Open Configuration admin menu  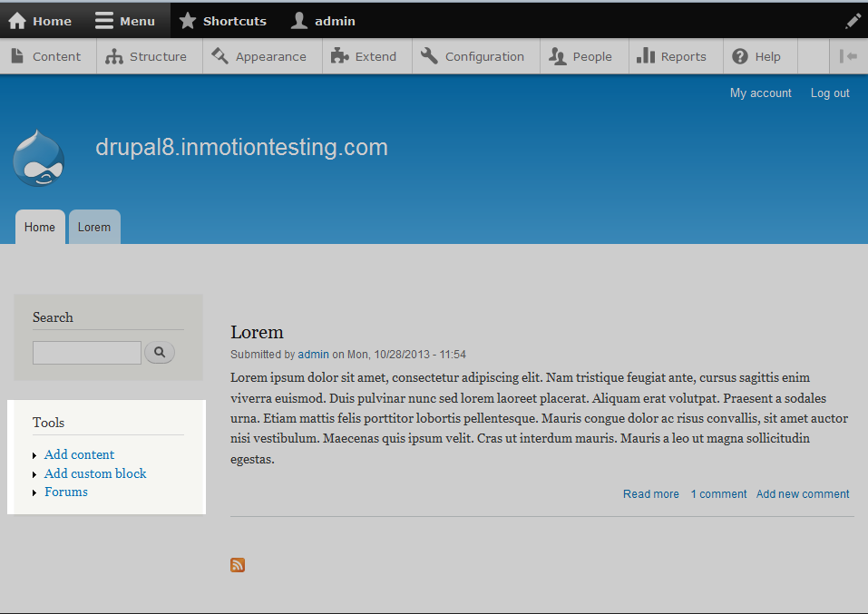pos(475,56)
